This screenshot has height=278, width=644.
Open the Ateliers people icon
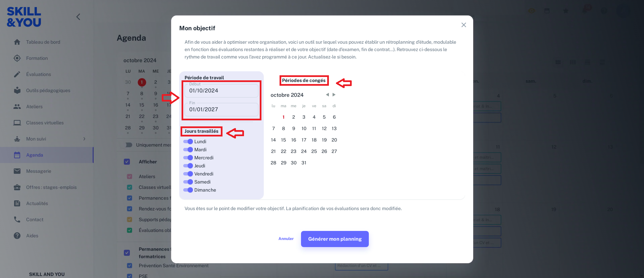tap(17, 107)
